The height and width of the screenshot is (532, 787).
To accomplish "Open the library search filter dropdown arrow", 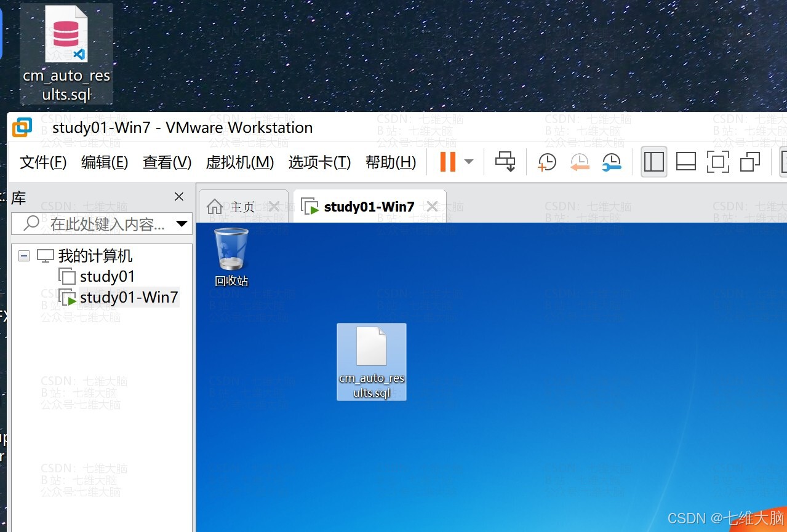I will [182, 224].
